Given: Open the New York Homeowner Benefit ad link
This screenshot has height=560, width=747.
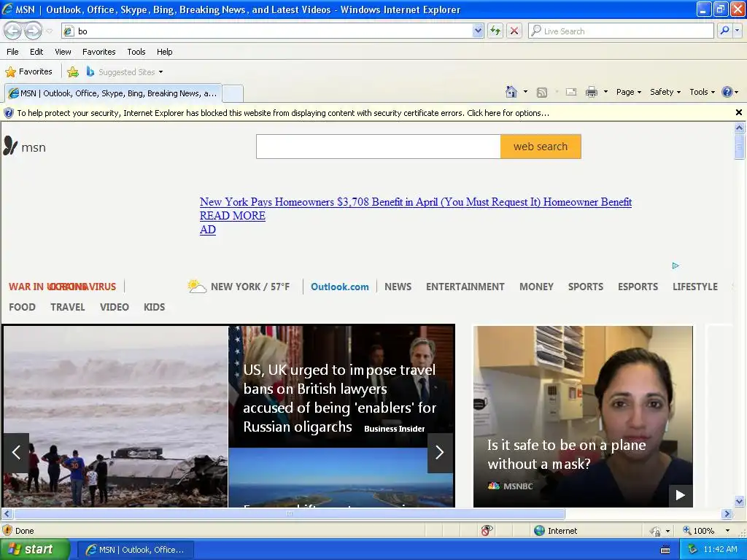Looking at the screenshot, I should point(415,202).
